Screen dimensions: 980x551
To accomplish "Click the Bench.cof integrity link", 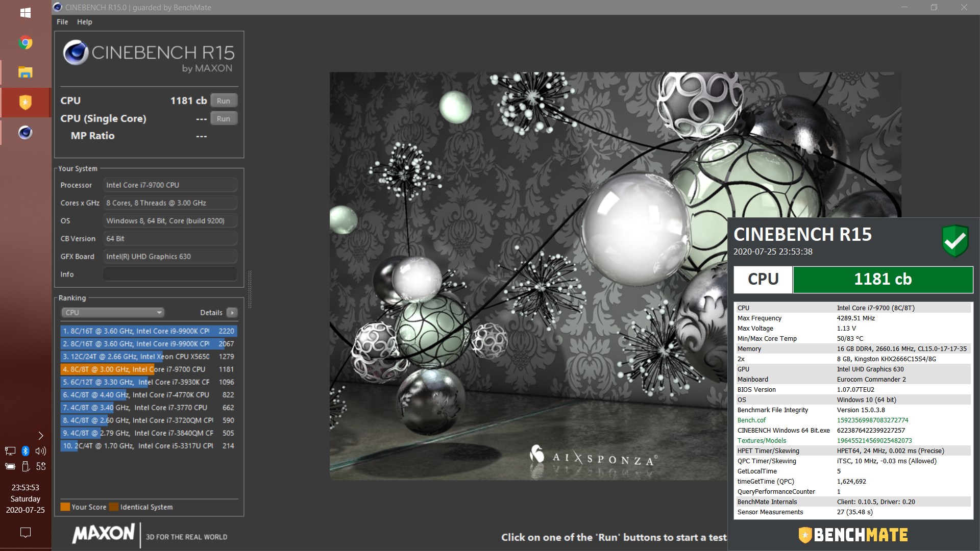I will (751, 420).
